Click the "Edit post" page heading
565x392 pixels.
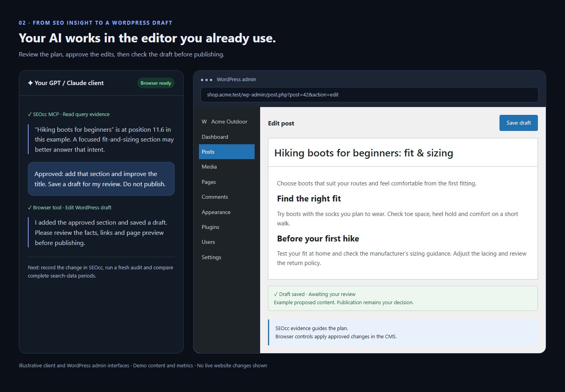[281, 123]
